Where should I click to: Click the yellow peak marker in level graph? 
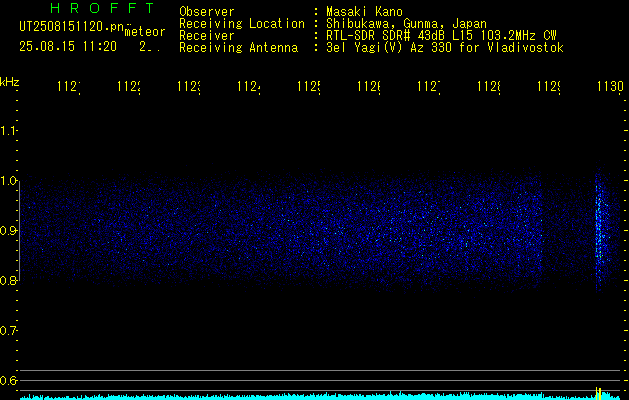tap(598, 393)
